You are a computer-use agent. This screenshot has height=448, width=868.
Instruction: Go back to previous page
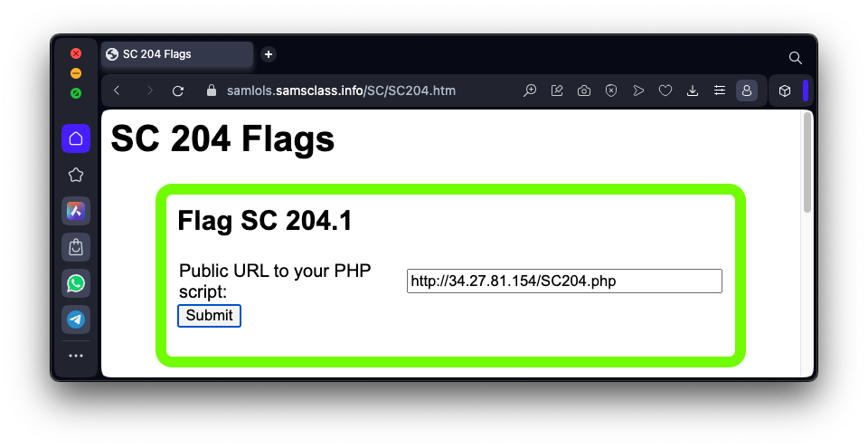pyautogui.click(x=117, y=91)
